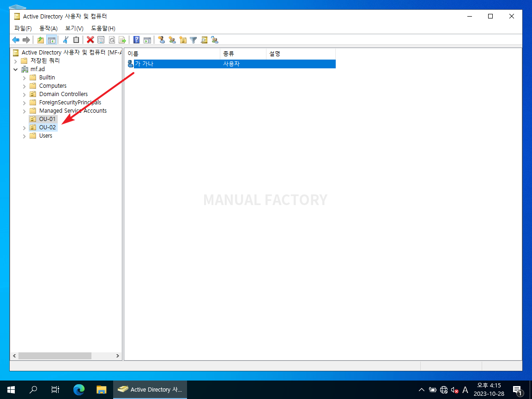Expand the OU-02 node
This screenshot has height=399, width=532.
click(24, 128)
